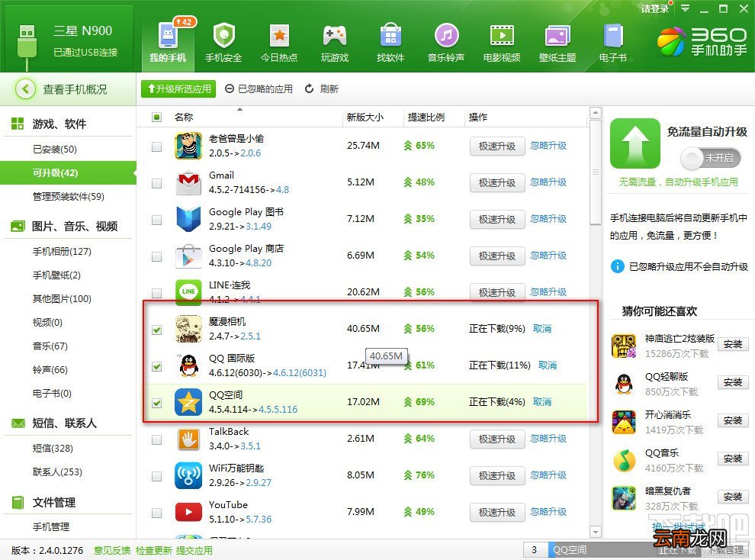Check the box for Gmail

[156, 183]
